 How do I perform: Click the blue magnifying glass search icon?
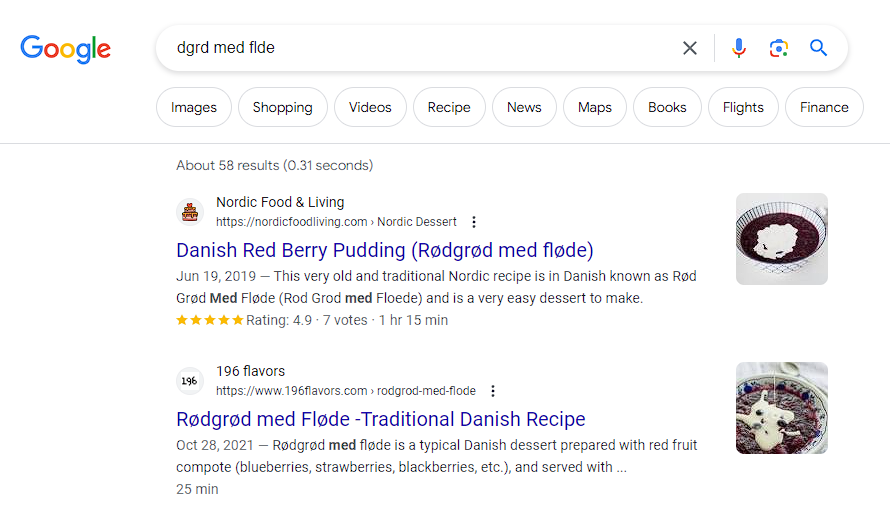tap(818, 48)
